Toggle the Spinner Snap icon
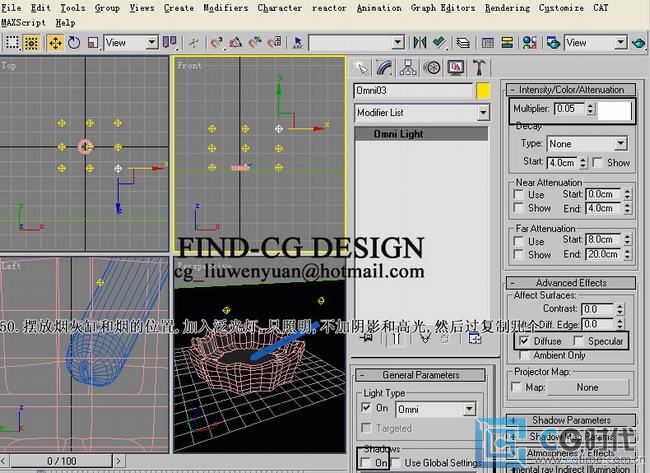The height and width of the screenshot is (473, 650). pyautogui.click(x=274, y=42)
